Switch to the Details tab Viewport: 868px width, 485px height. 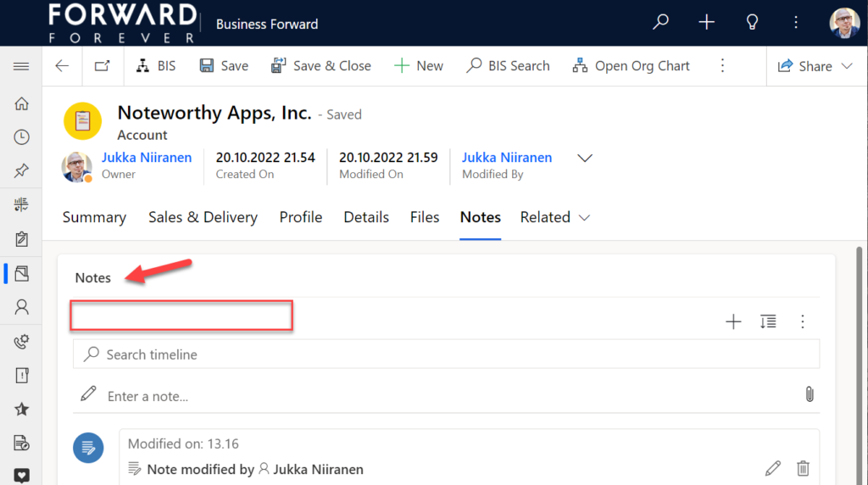click(366, 217)
